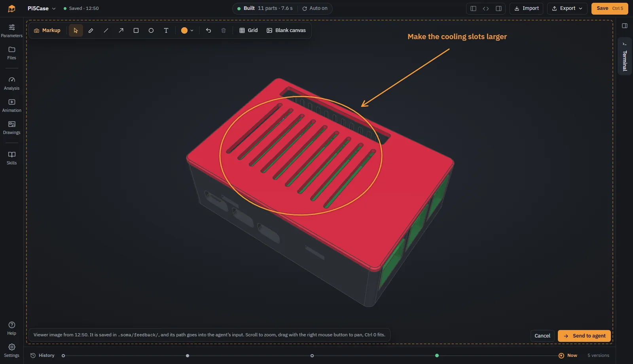
Task: Click the Built 11 parts status
Action: tap(265, 8)
